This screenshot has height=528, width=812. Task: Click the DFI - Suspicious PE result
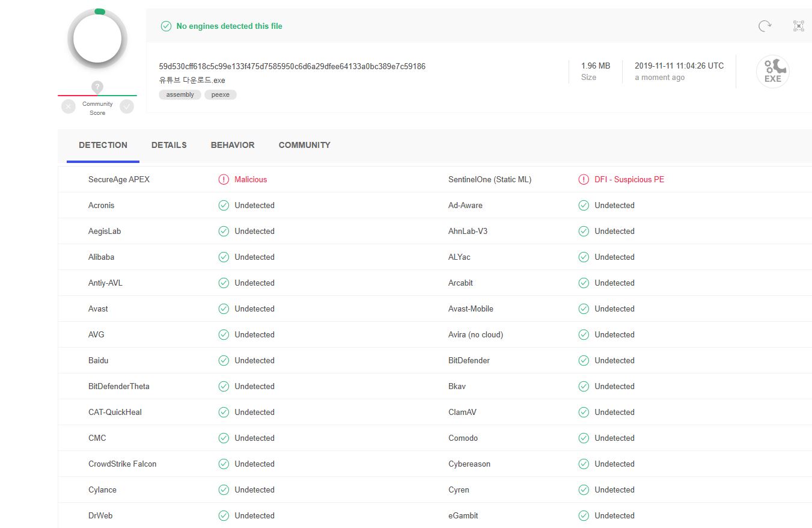click(629, 179)
